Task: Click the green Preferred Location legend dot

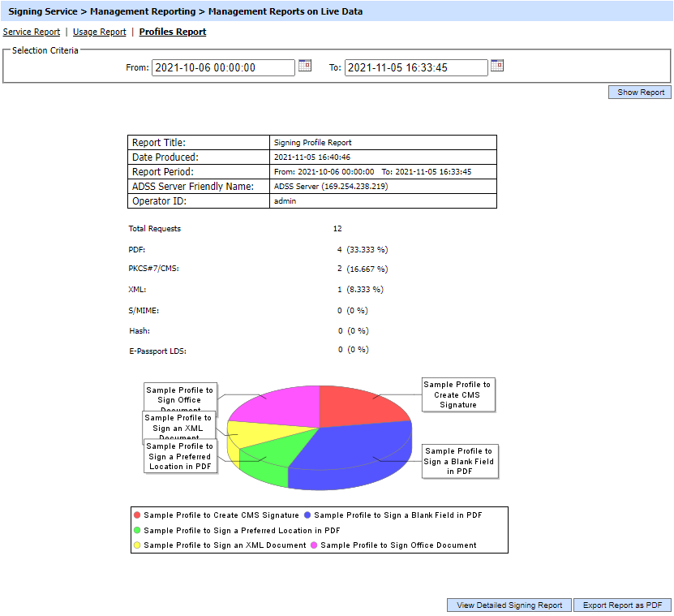Action: click(137, 530)
